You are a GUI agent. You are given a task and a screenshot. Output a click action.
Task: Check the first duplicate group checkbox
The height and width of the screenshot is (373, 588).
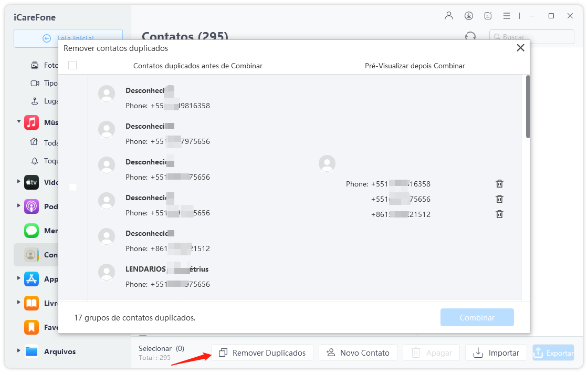pos(73,187)
